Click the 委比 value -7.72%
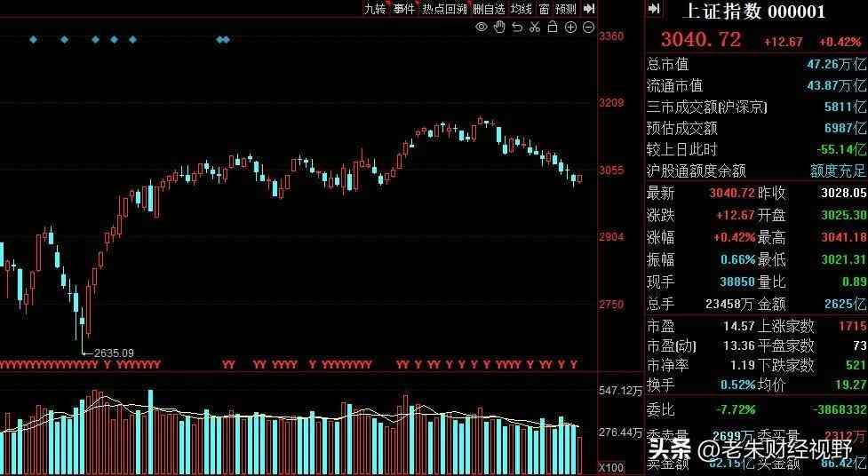 pyautogui.click(x=736, y=409)
